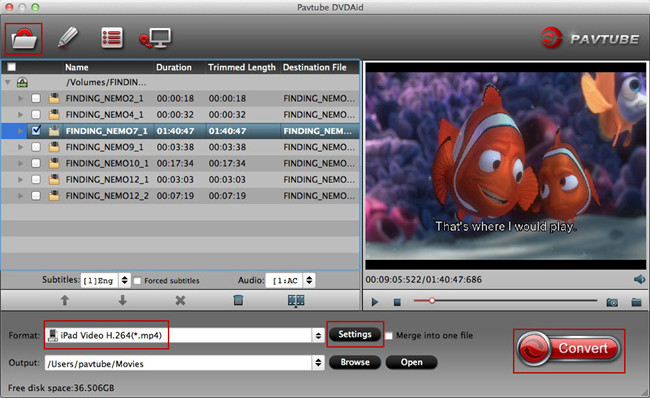Screen dimensions: 650x398
Task: Check the FINDING_NEMO2_1 checkbox
Action: pos(36,98)
